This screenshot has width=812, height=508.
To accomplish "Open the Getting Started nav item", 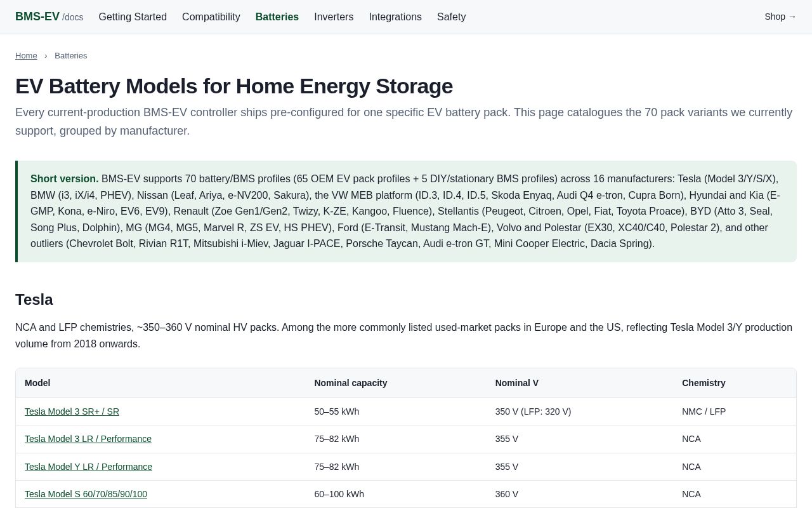I will [x=133, y=17].
